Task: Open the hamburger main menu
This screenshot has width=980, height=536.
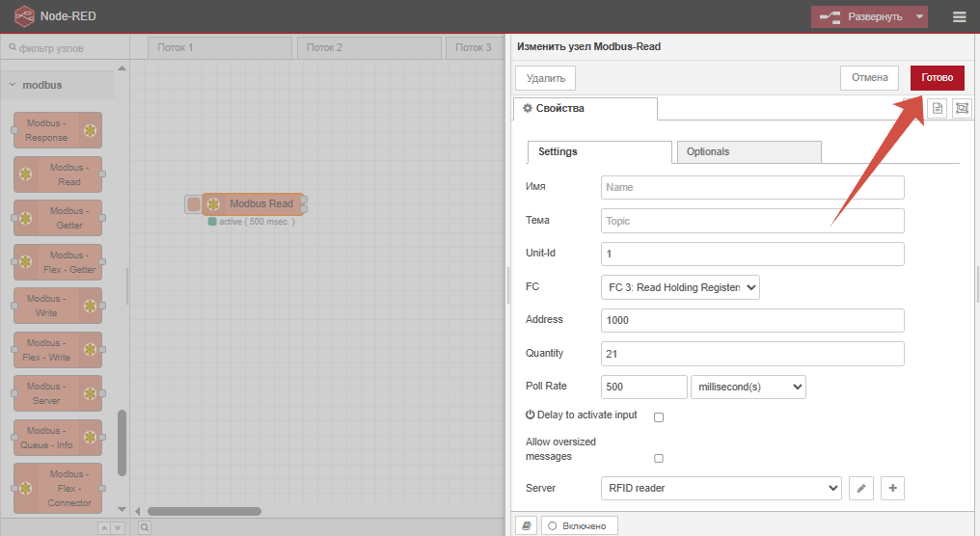Action: click(960, 16)
